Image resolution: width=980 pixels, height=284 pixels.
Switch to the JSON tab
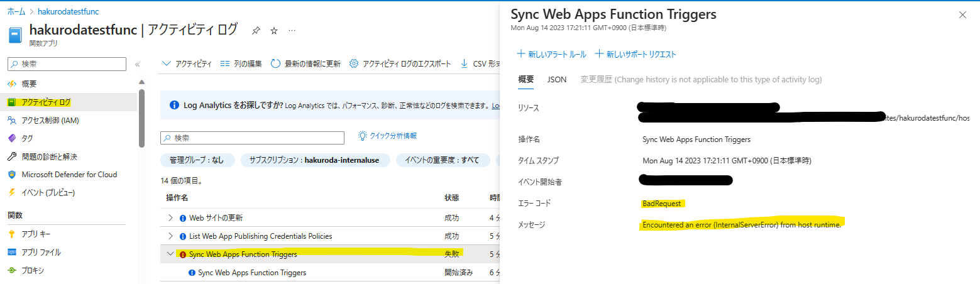click(x=556, y=80)
